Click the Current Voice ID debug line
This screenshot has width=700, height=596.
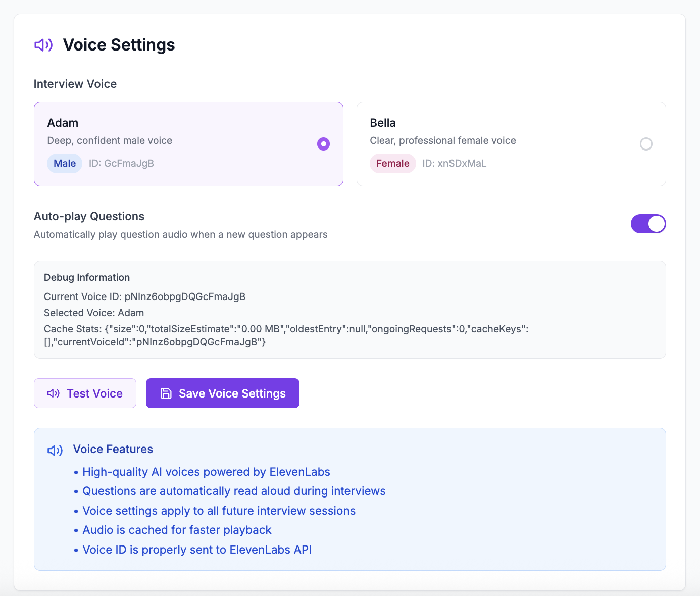tap(145, 296)
